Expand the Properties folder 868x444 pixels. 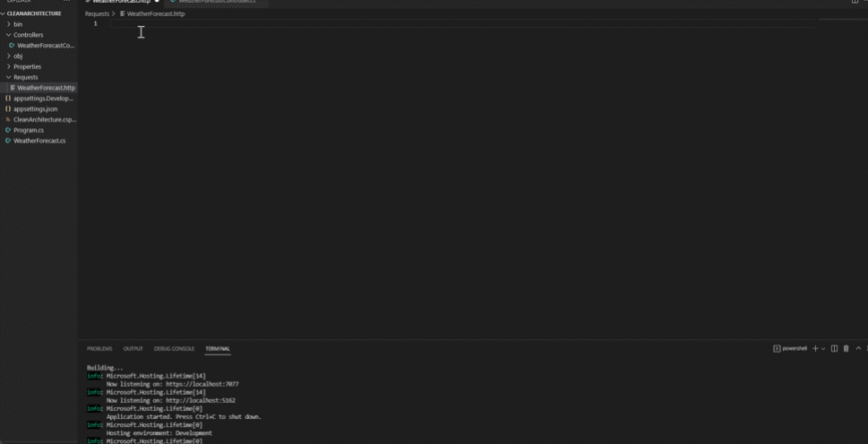(x=27, y=66)
